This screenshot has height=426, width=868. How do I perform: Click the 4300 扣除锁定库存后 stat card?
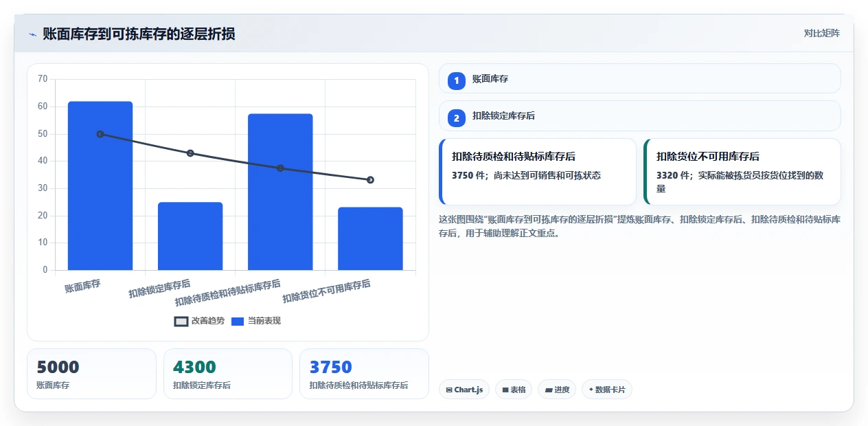[228, 374]
